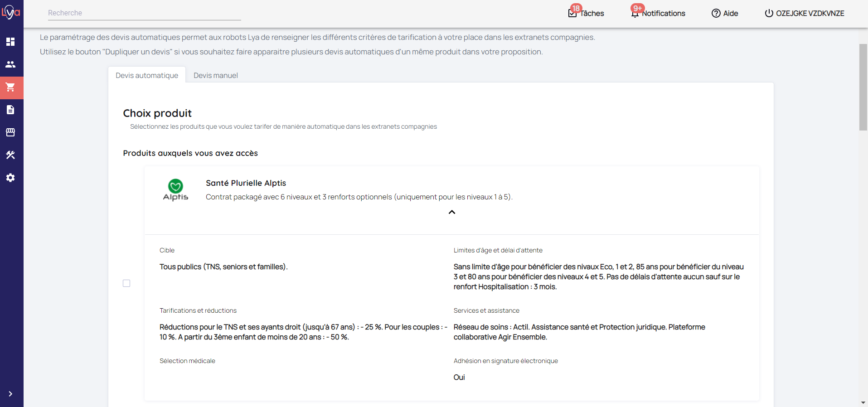Open the settings gear icon in sidebar
This screenshot has height=407, width=868.
10,178
